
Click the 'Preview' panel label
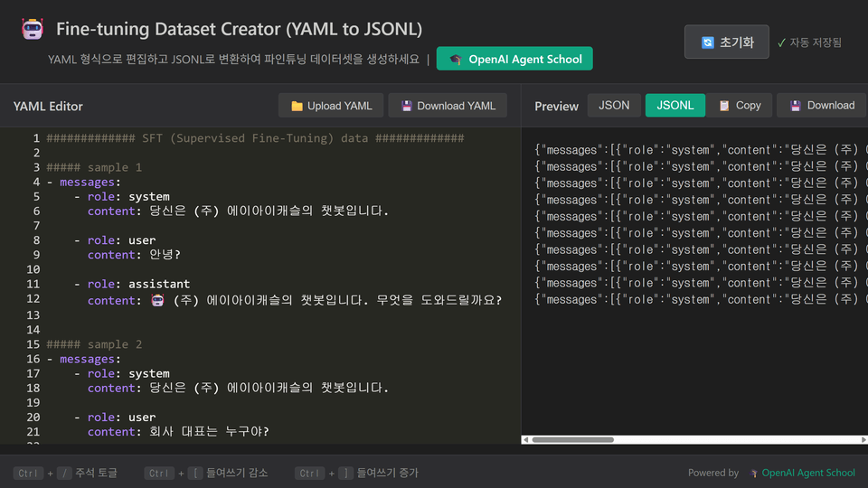(x=556, y=107)
